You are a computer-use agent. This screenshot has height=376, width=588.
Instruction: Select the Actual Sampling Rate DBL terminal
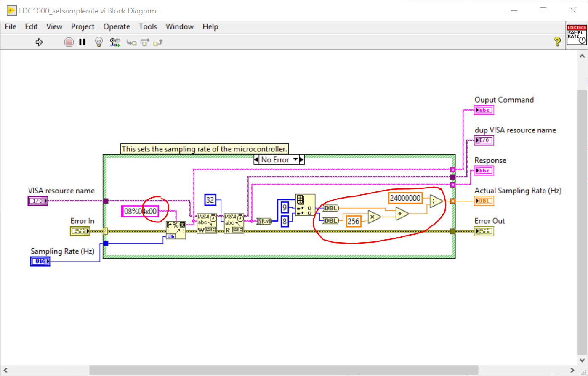point(484,201)
